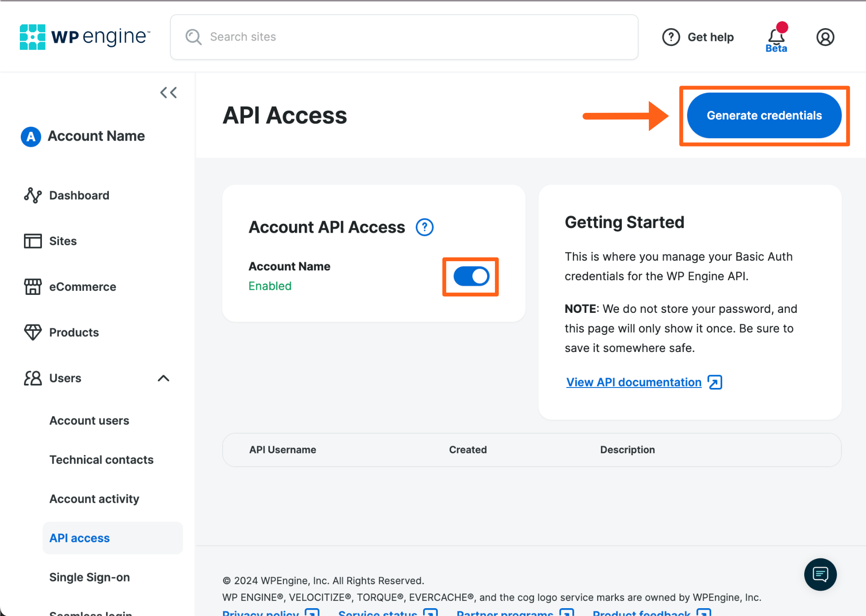Select API access in the sidebar
This screenshot has height=616, width=866.
coord(79,538)
